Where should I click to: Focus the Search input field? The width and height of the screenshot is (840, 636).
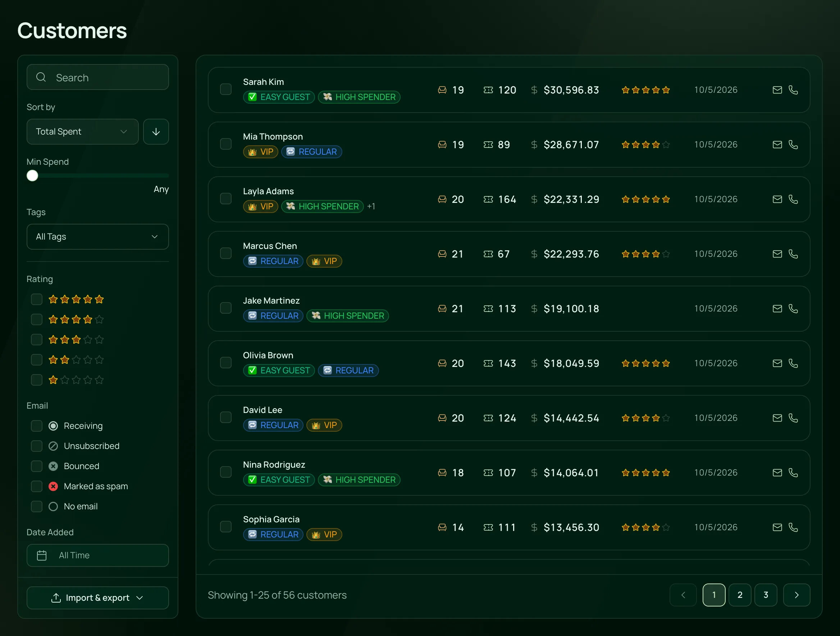pos(97,77)
